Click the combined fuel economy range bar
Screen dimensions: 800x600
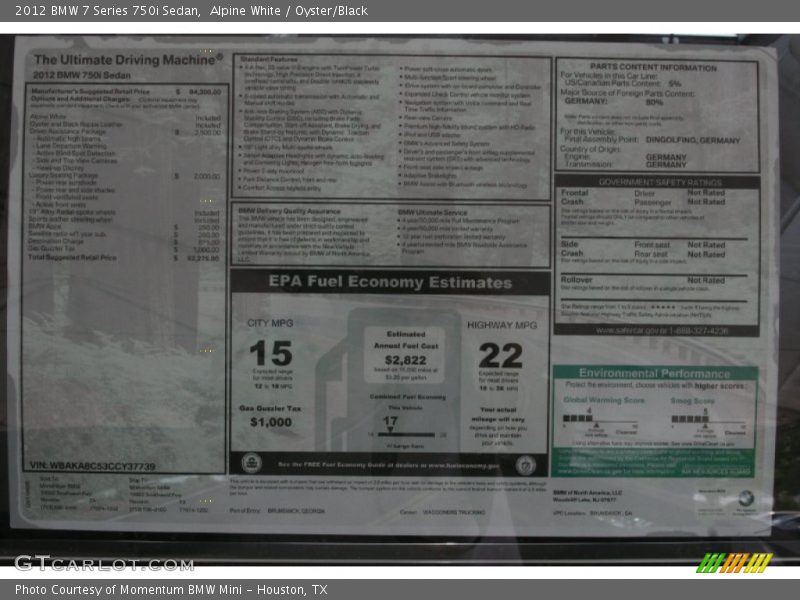pyautogui.click(x=407, y=435)
